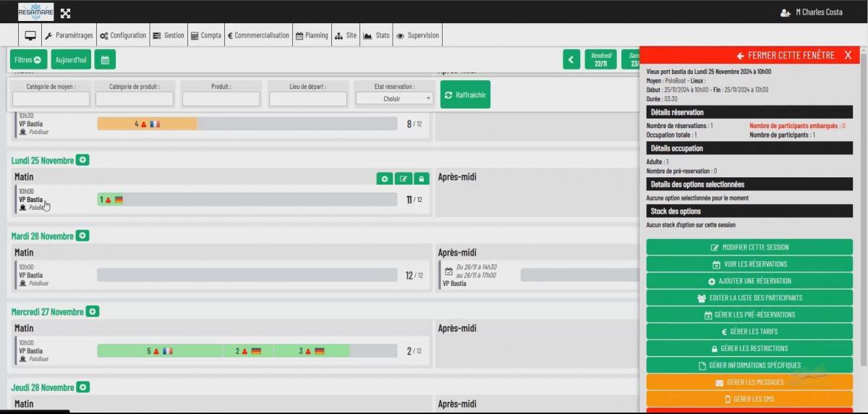Viewport: 868px width, 414px height.
Task: Add a session on Jeudi 28 Novembre
Action: 82,387
